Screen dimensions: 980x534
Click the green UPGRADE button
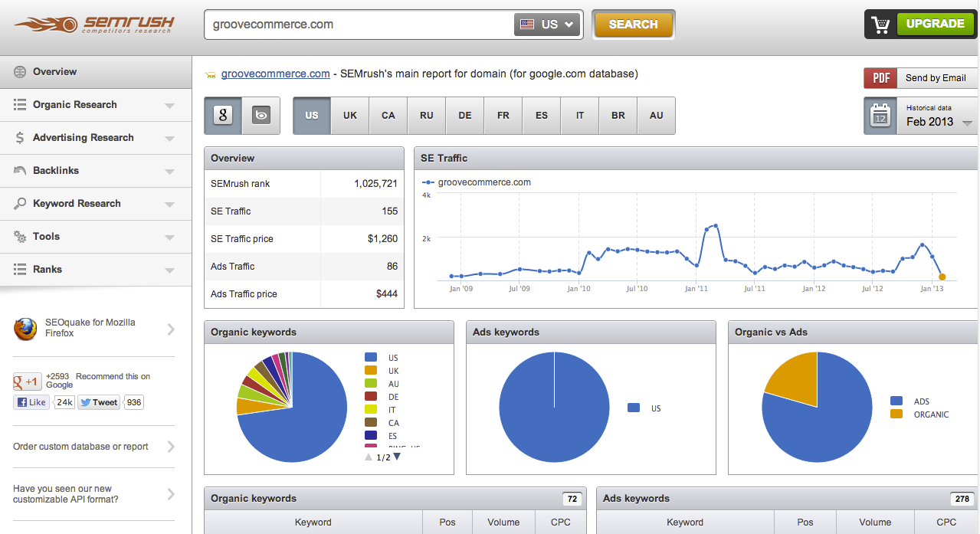tap(935, 24)
